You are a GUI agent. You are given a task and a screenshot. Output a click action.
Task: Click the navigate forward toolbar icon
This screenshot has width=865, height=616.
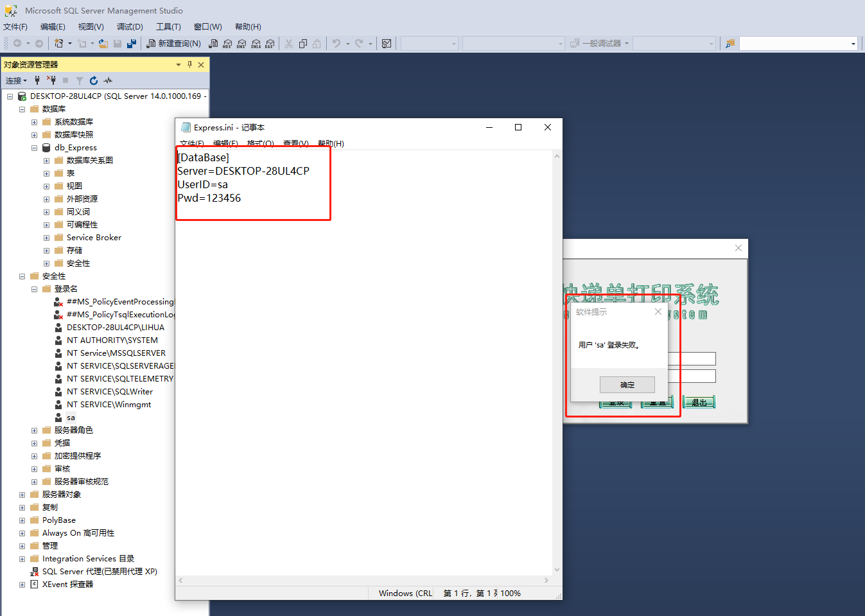pyautogui.click(x=39, y=44)
